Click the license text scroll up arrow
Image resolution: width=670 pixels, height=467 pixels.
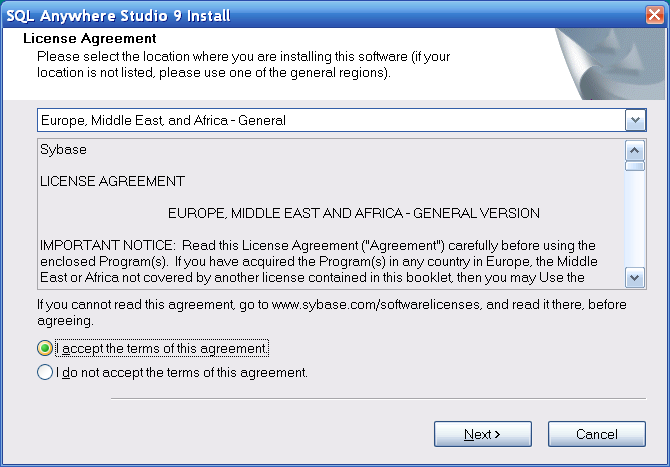click(634, 150)
